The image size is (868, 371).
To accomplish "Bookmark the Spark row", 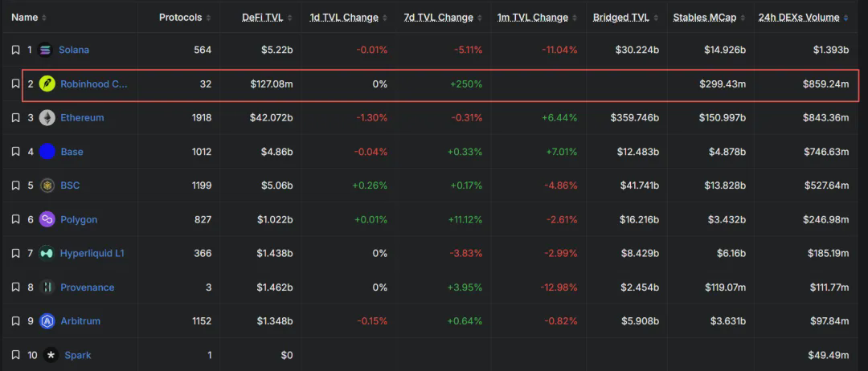I will (15, 355).
